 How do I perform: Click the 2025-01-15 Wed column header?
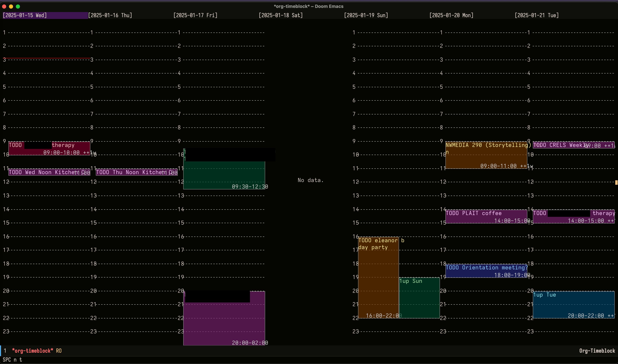(x=25, y=15)
